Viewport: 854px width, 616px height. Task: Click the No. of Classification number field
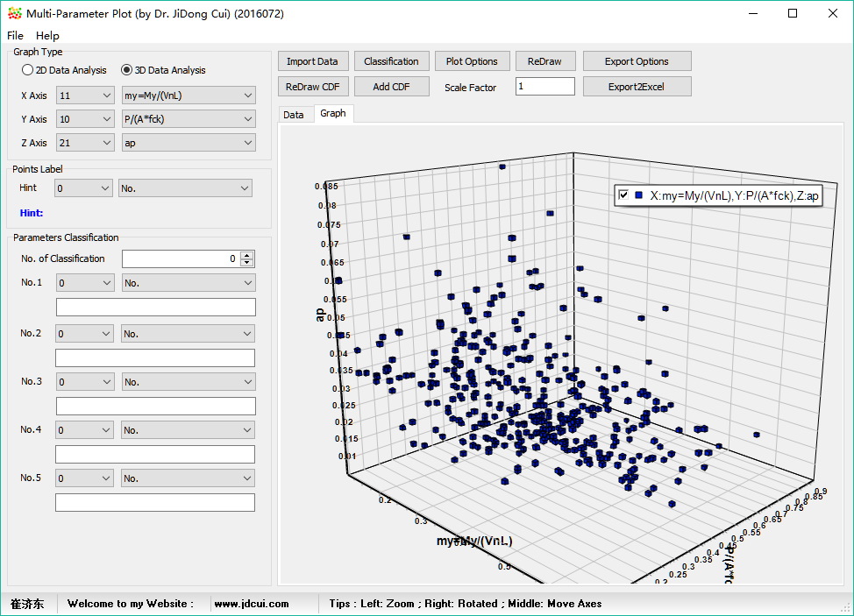[181, 259]
